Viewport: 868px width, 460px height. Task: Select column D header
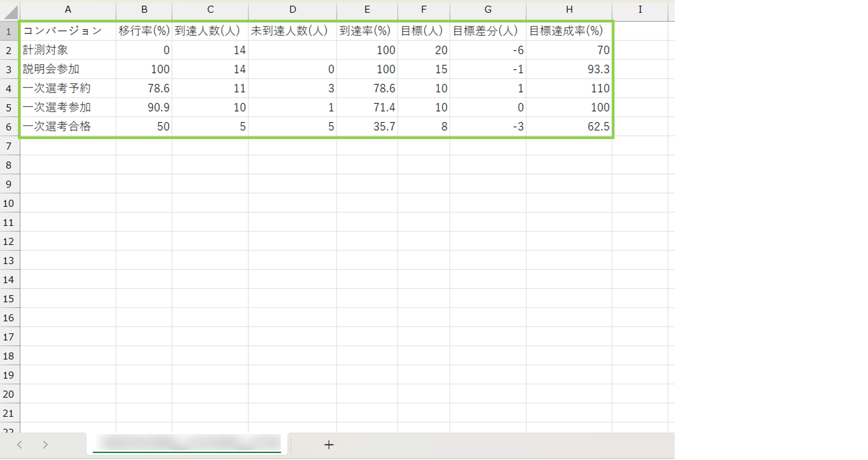[x=292, y=10]
